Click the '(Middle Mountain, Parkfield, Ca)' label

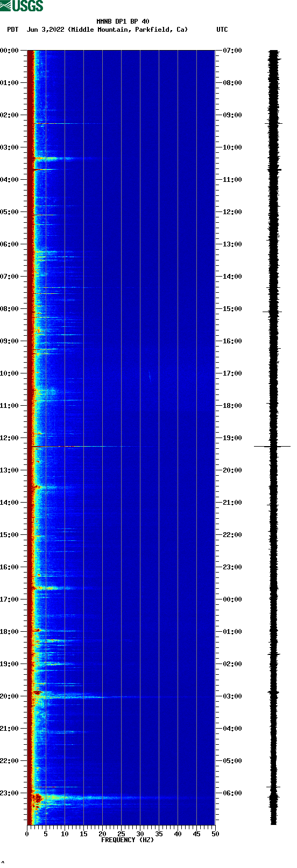click(x=128, y=30)
